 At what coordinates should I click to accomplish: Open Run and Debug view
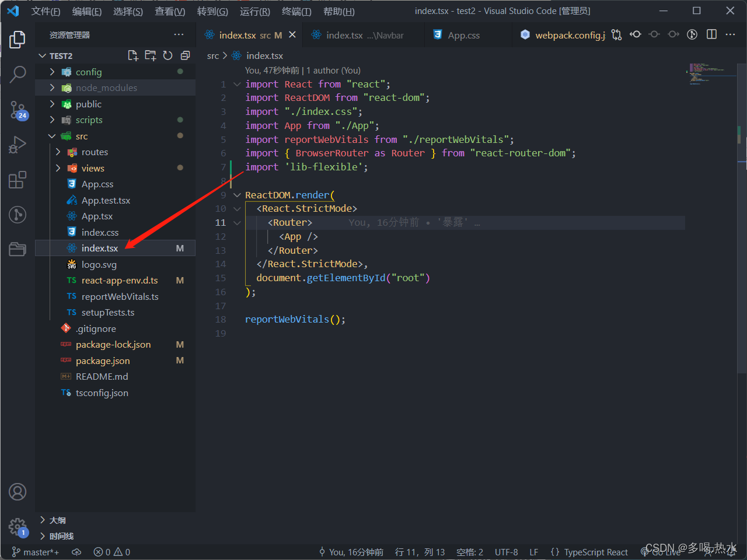tap(18, 145)
